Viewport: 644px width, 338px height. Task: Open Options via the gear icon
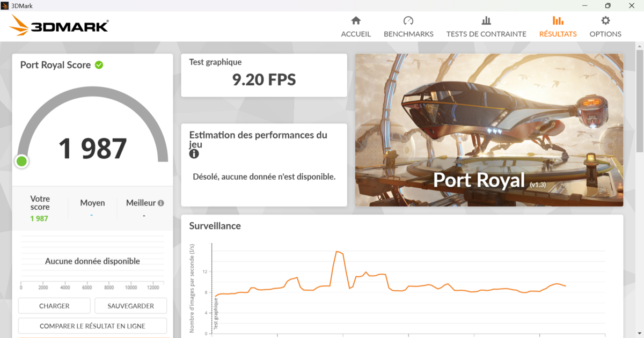click(x=605, y=21)
